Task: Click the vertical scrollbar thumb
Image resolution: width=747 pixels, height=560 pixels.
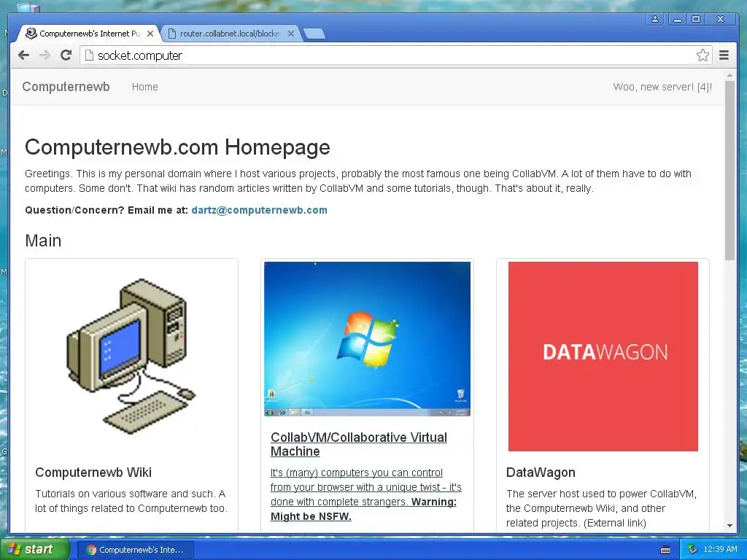Action: click(x=729, y=171)
